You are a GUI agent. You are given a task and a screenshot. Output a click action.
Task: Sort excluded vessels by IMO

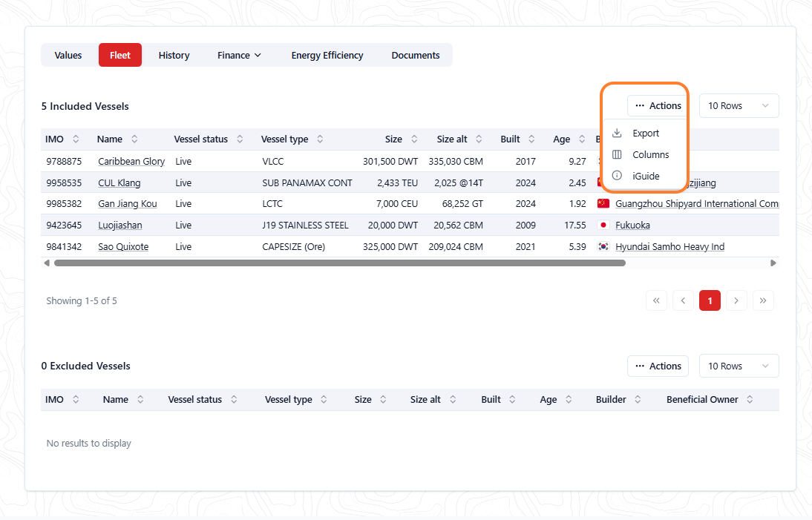[76, 399]
